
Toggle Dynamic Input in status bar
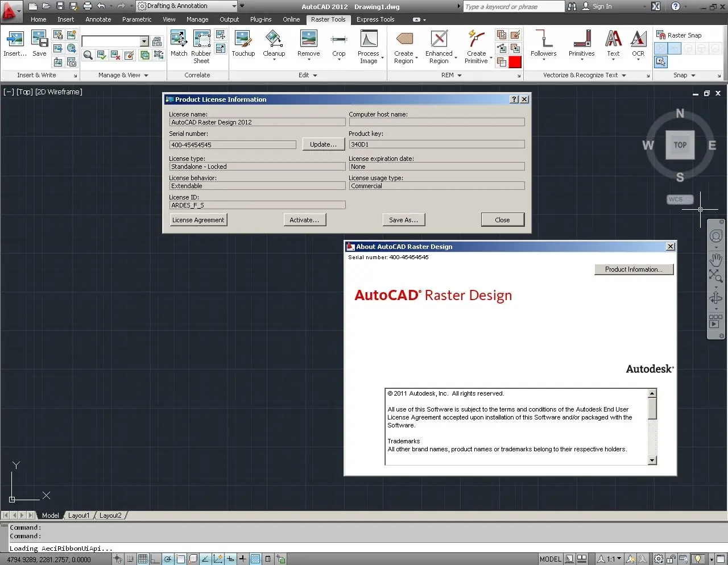(230, 559)
